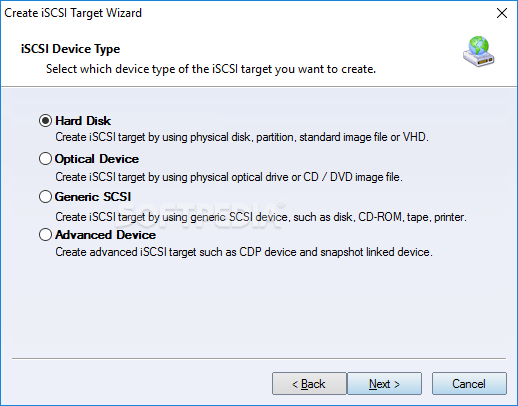Image resolution: width=518 pixels, height=406 pixels.
Task: Select the Hard Disk radio button
Action: (45, 121)
